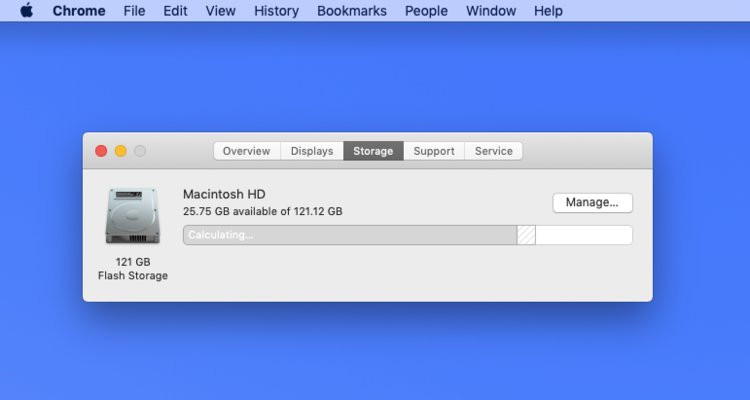
Task: Open the Window menu
Action: click(491, 11)
